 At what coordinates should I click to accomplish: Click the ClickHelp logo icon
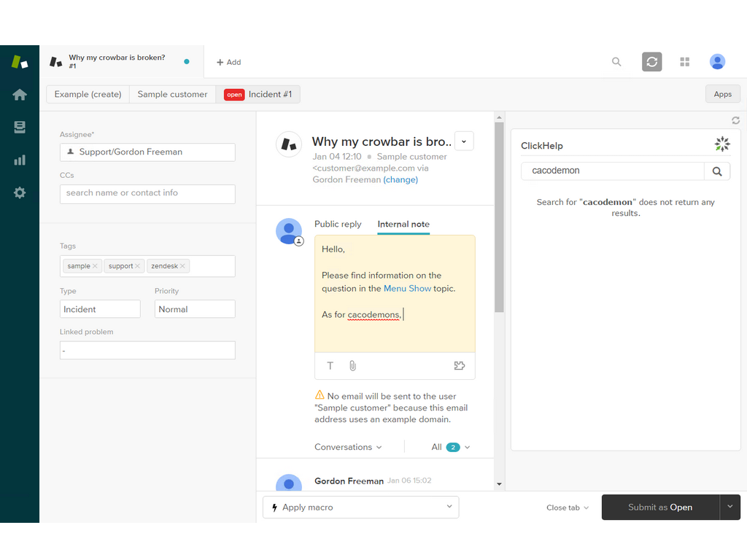[x=722, y=144]
